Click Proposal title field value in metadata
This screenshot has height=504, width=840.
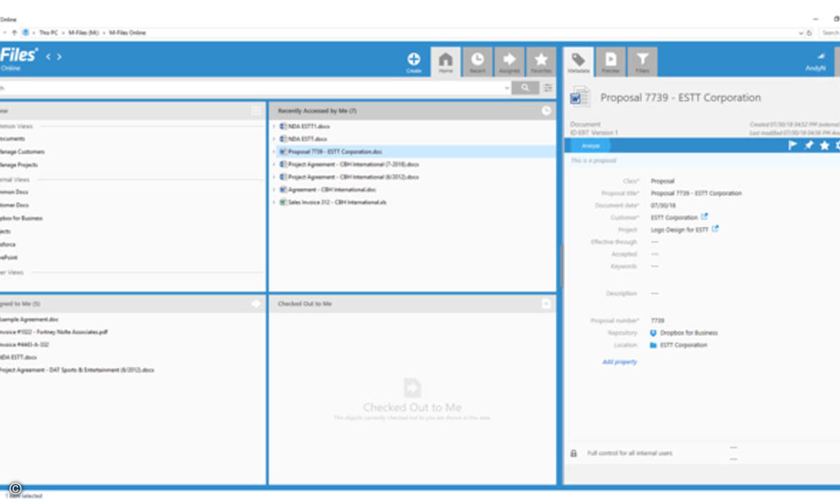(696, 193)
